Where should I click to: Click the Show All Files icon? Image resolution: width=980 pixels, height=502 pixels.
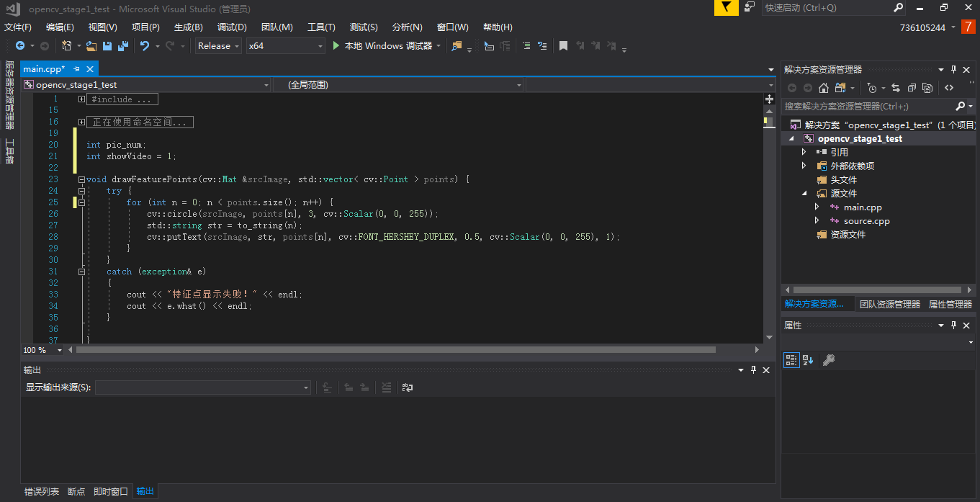(927, 88)
